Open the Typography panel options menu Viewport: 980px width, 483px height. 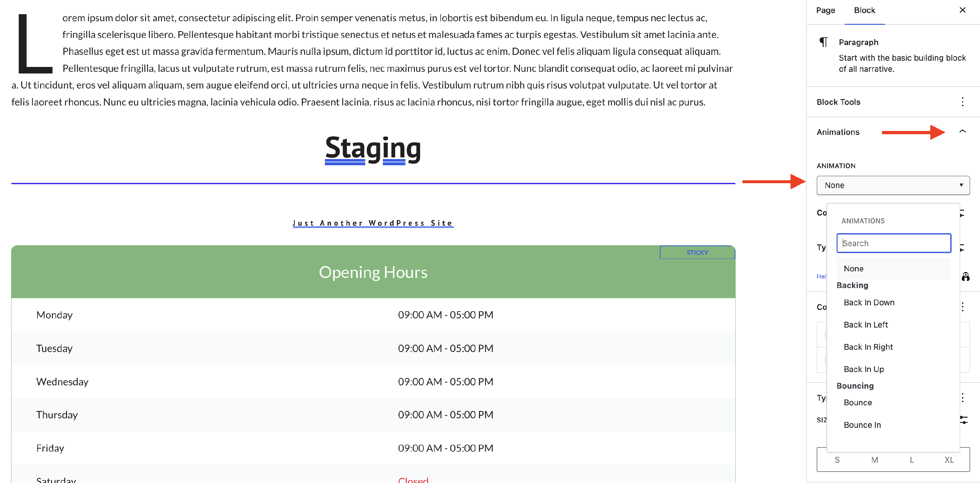pos(962,398)
